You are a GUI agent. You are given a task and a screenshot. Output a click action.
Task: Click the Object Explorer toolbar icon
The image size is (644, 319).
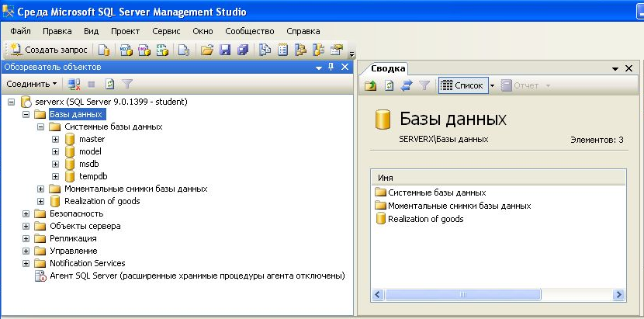(x=301, y=50)
